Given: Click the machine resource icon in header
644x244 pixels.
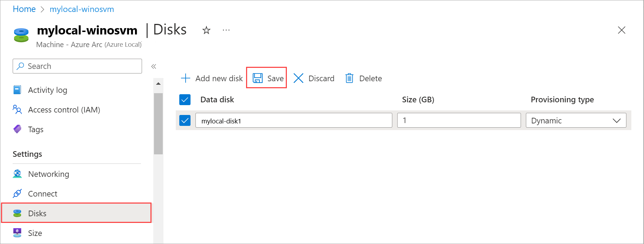Looking at the screenshot, I should (21, 35).
